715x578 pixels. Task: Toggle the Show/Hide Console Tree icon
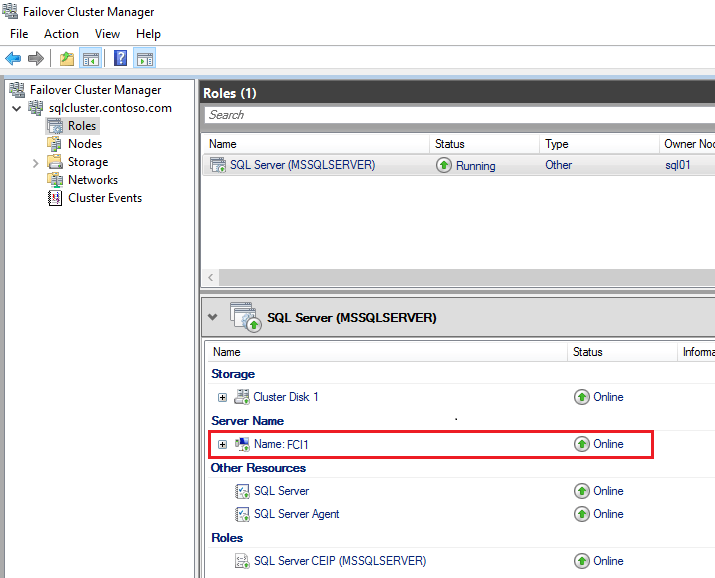[90, 58]
